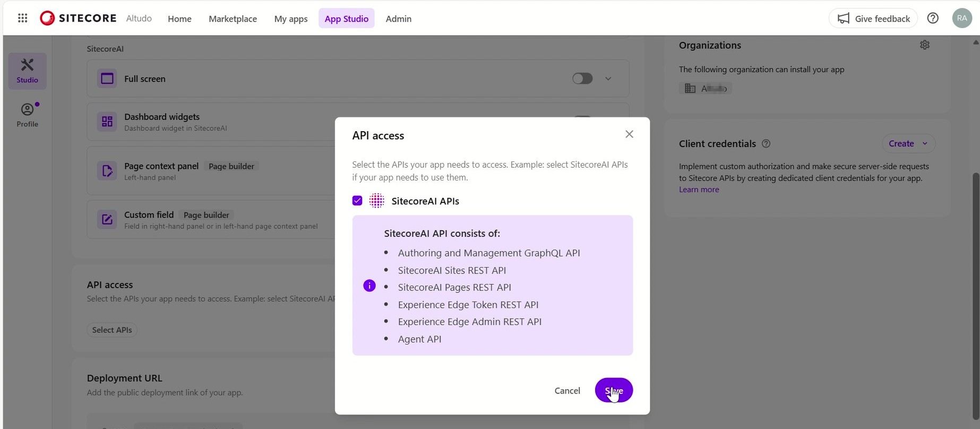This screenshot has width=980, height=429.
Task: Click the Page builder tag on Custom field
Action: (206, 215)
